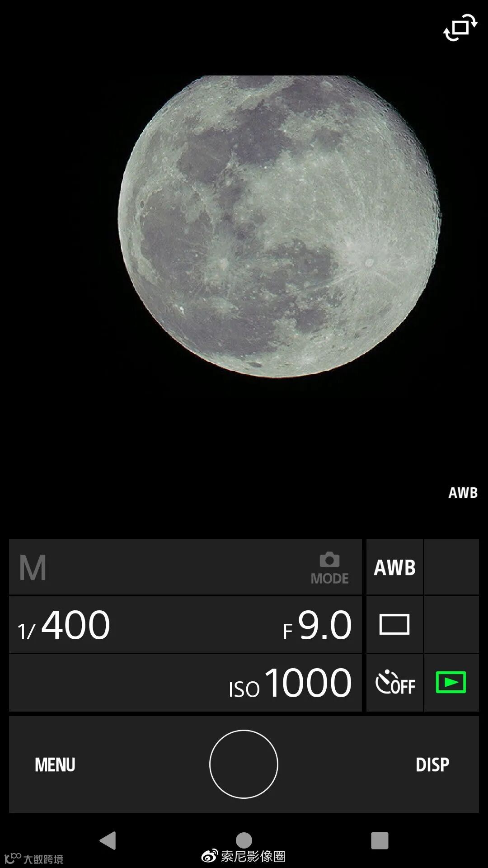
Task: Tap the empty cell beside AWB button
Action: coord(451,567)
